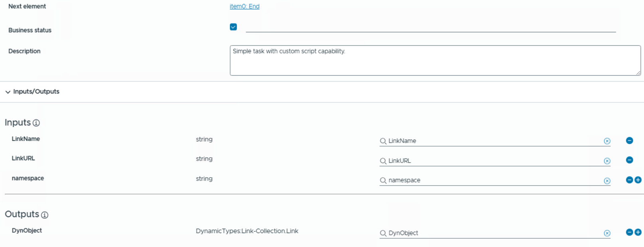This screenshot has height=247, width=644.
Task: Click the Business status text field
Action: pyautogui.click(x=430, y=27)
